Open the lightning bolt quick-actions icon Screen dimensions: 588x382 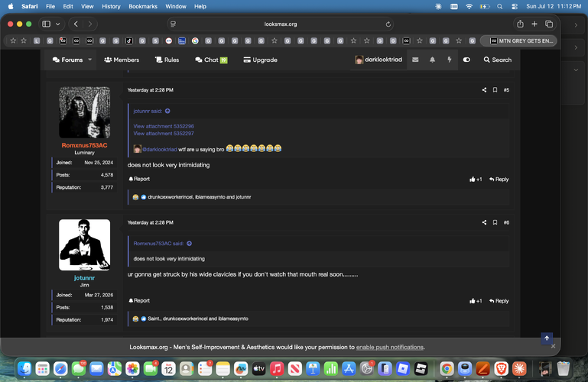450,60
